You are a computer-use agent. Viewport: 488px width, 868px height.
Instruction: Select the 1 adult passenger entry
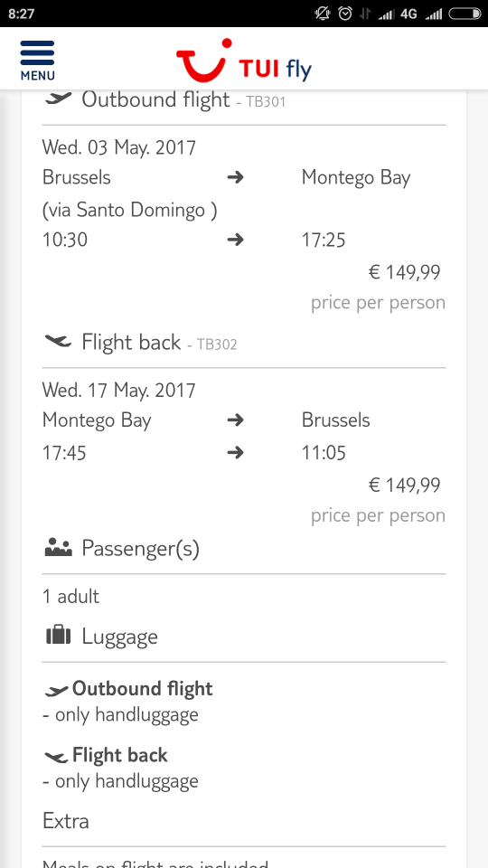click(70, 596)
